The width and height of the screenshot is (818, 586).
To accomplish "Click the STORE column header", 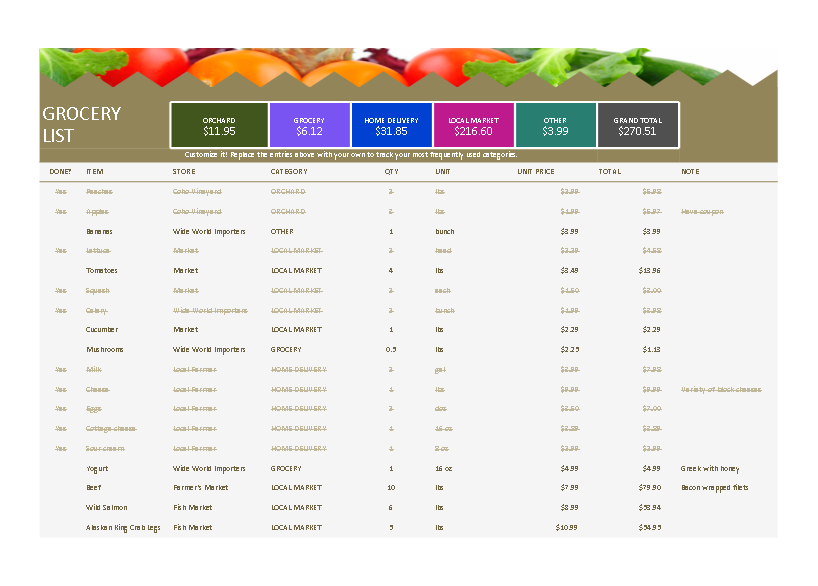I will [184, 172].
